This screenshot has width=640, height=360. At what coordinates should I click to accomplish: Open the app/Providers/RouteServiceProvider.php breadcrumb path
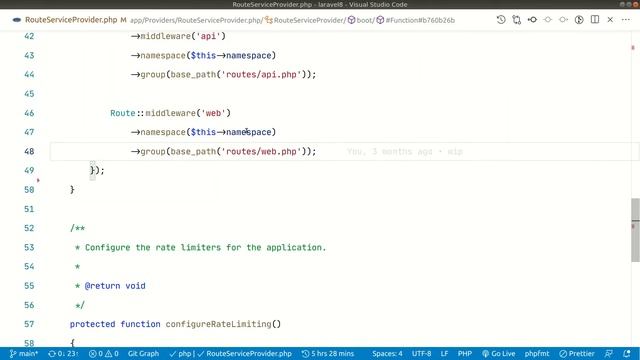pos(196,20)
